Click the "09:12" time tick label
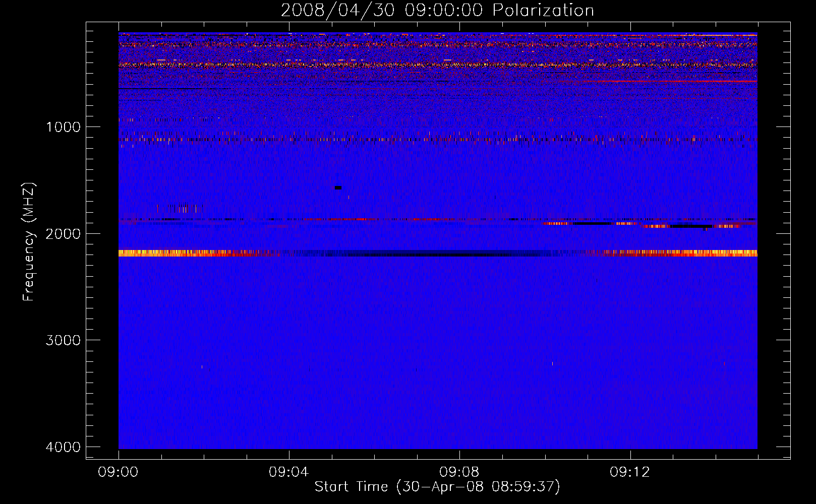 coord(630,472)
